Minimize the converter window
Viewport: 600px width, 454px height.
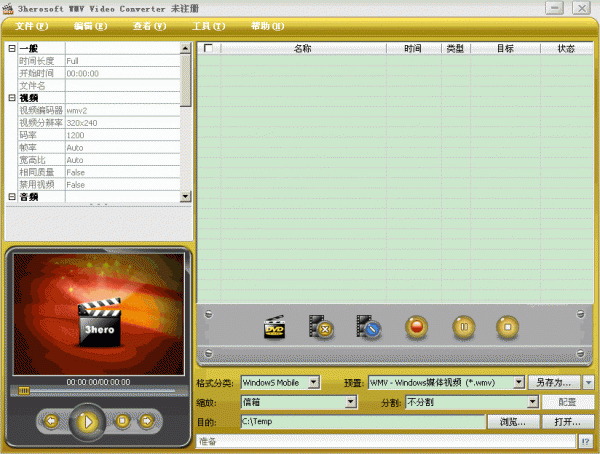554,8
